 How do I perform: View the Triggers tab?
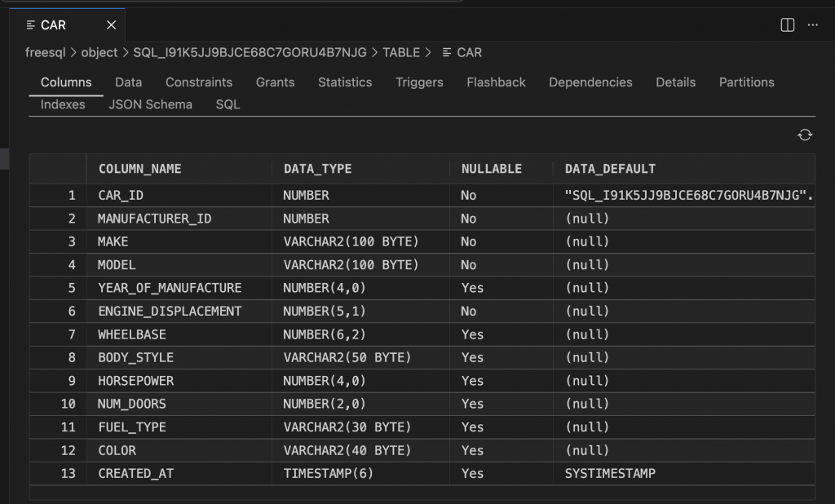coord(418,82)
